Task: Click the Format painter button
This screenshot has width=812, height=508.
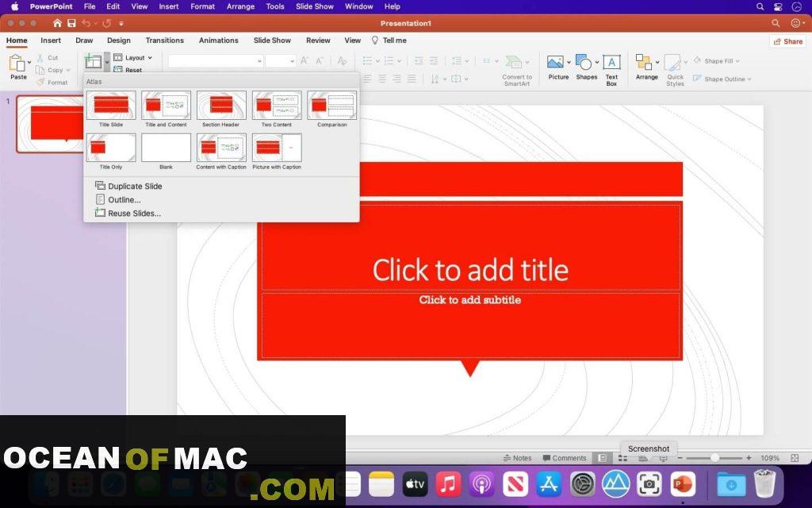Action: 52,82
